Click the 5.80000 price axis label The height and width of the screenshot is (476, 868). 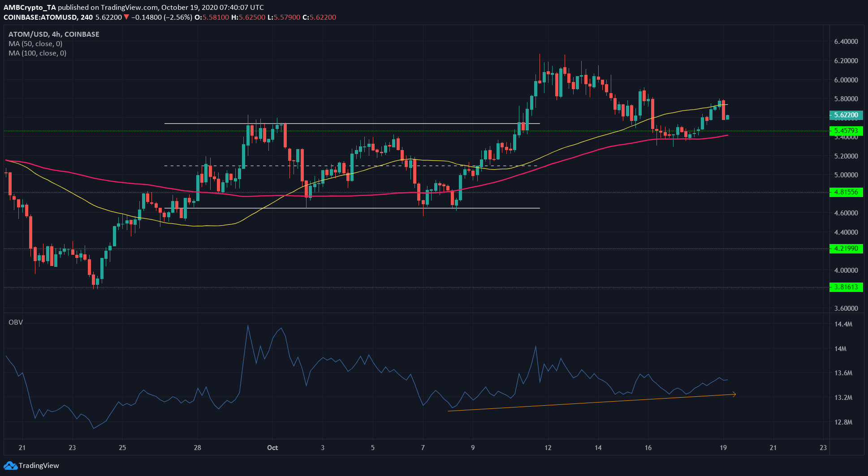[x=846, y=99]
